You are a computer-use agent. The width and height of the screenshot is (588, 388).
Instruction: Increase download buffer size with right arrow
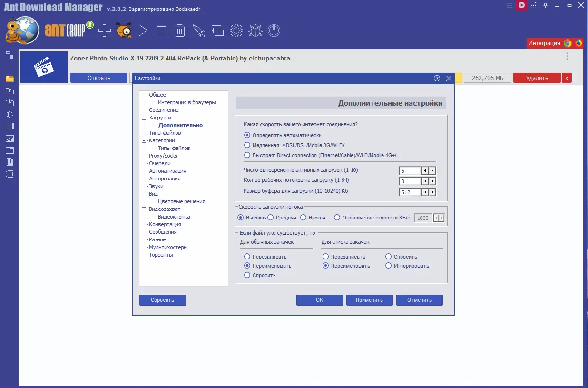pos(432,192)
